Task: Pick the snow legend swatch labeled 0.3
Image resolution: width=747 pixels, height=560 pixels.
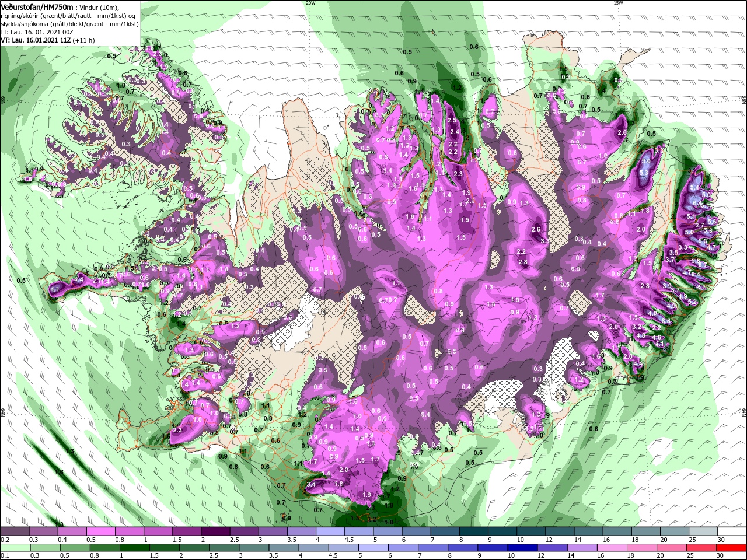Action: [43, 531]
